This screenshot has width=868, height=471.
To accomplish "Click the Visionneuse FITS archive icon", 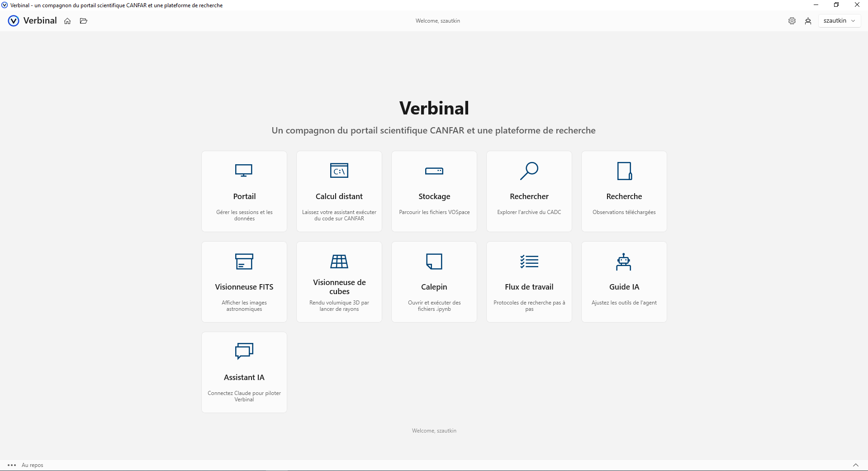I will click(244, 262).
